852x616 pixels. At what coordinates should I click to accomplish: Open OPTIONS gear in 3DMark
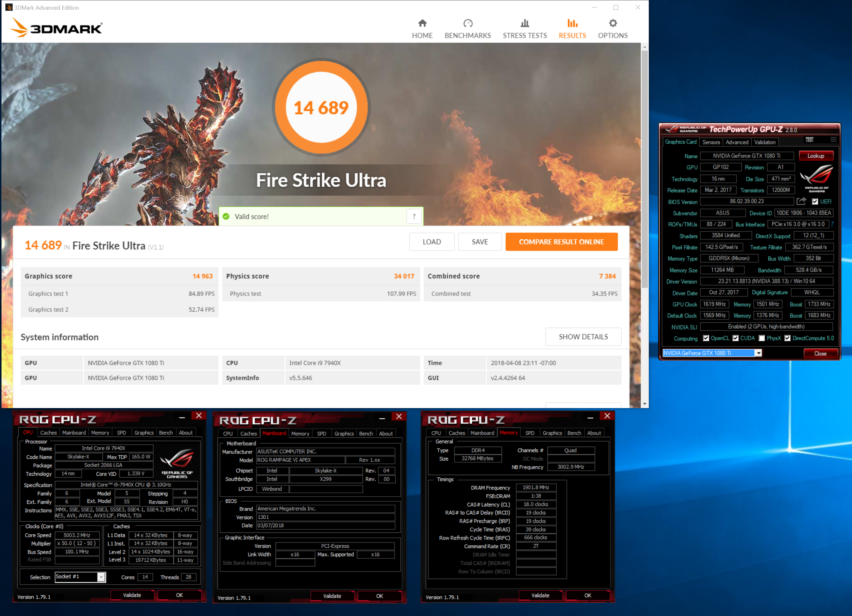(613, 29)
